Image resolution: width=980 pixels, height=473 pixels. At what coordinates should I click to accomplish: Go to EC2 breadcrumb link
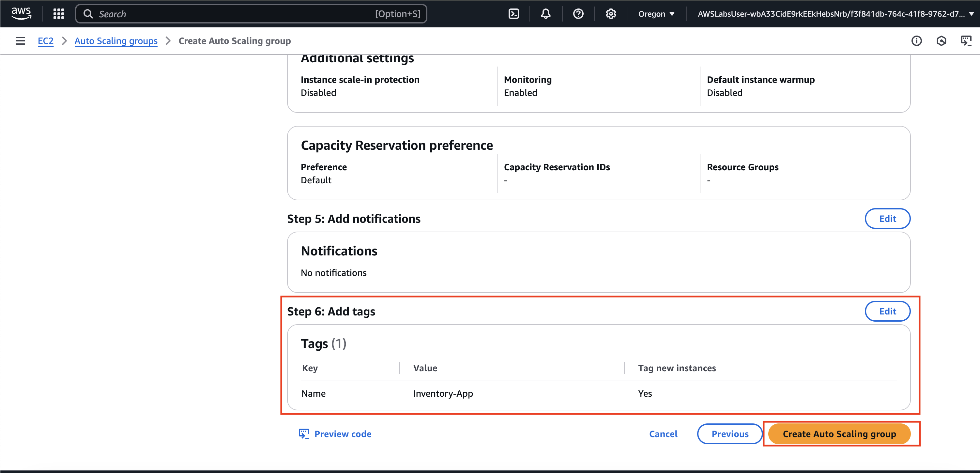pos(45,41)
